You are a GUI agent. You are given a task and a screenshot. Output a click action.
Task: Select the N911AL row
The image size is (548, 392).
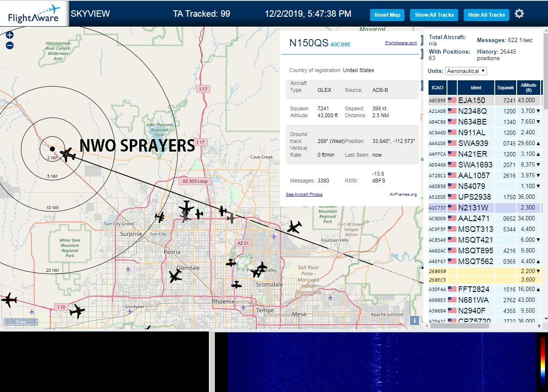[x=485, y=133]
